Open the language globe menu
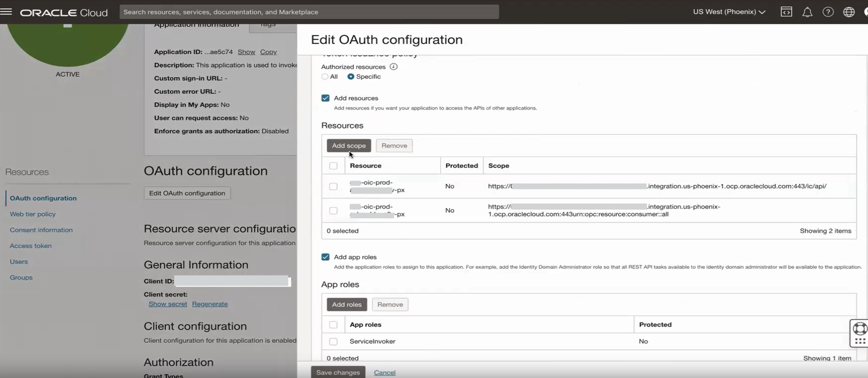 coord(849,12)
